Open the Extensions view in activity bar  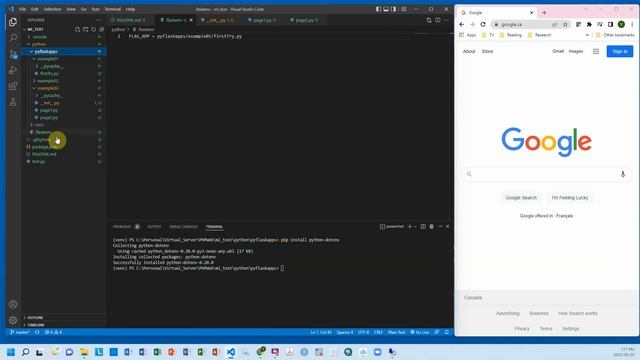[x=13, y=86]
